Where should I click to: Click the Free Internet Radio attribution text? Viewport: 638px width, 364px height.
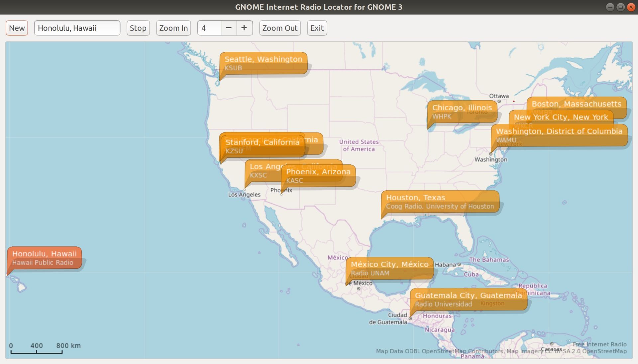pos(599,344)
